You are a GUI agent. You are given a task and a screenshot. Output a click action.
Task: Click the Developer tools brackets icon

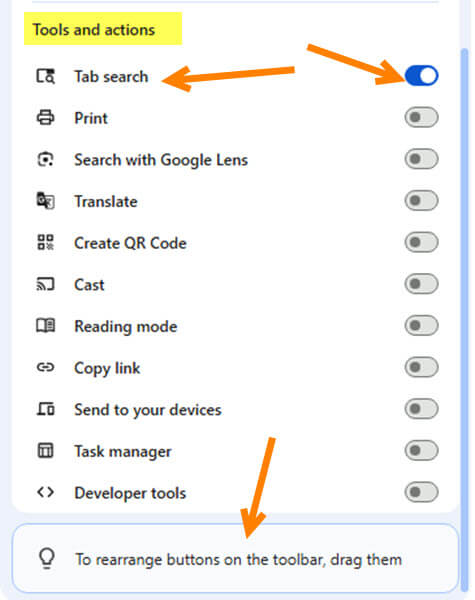click(x=46, y=492)
